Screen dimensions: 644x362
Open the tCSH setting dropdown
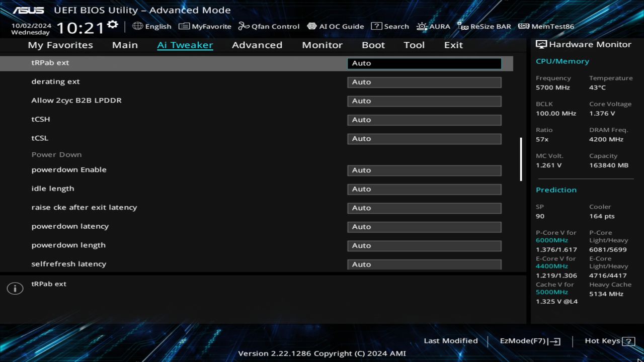(424, 120)
